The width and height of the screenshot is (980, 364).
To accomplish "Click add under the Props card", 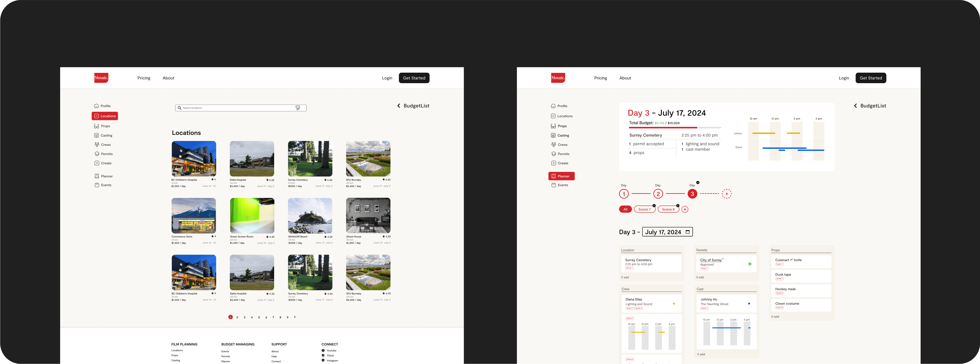I will tap(775, 316).
